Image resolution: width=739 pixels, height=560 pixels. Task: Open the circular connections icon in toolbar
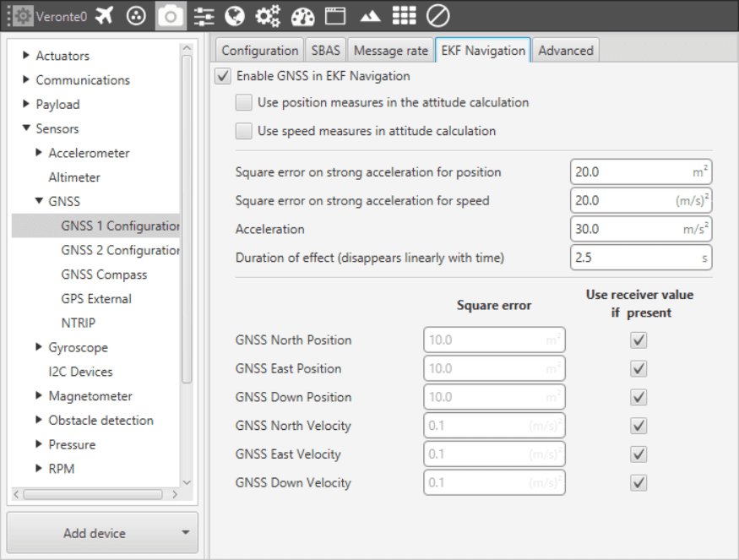[x=136, y=16]
